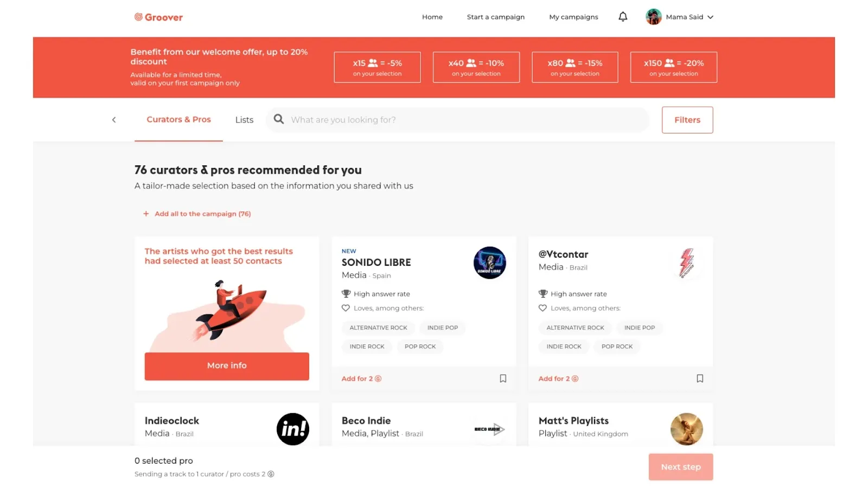Add all 76 curators to the campaign

(197, 214)
